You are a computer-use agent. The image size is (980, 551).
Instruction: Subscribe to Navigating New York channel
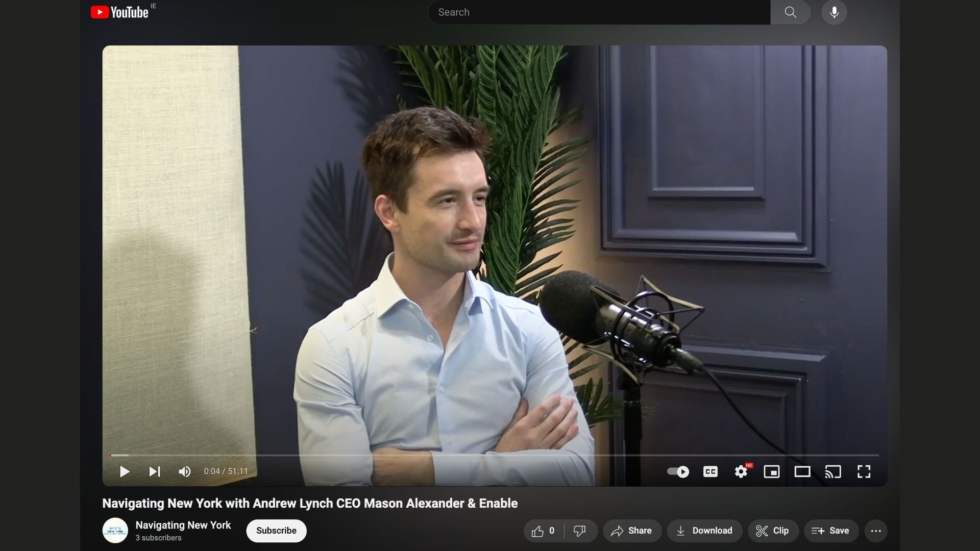point(276,531)
